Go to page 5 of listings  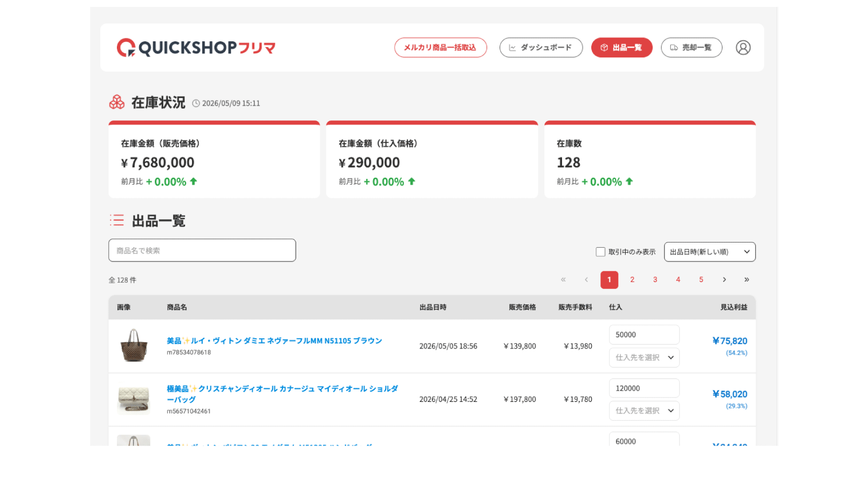click(x=701, y=280)
